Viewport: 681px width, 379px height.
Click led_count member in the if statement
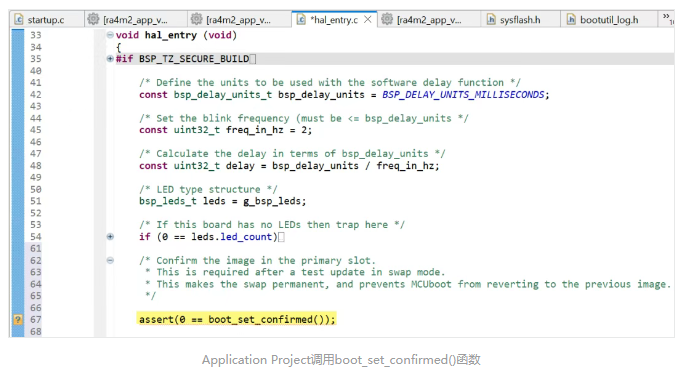point(246,237)
